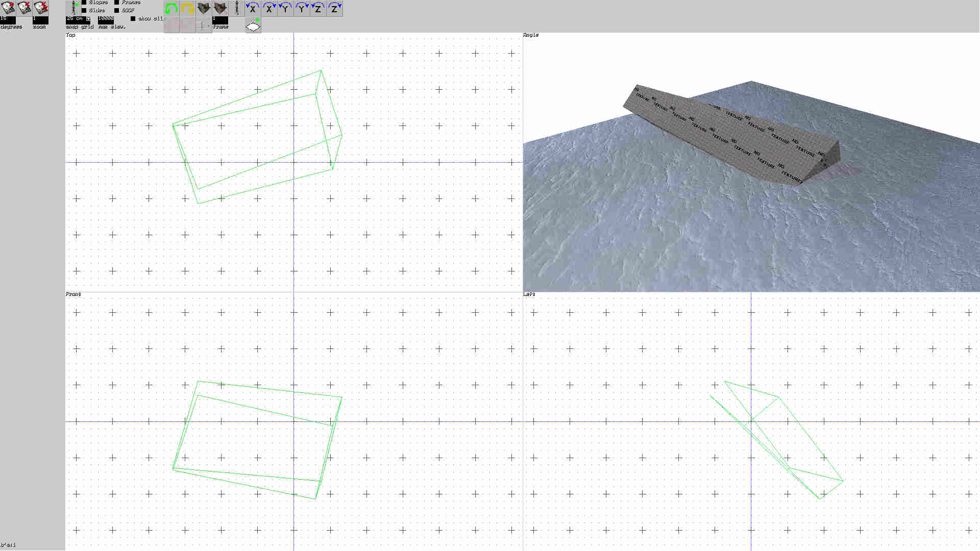Click the terrain icon with red cross
This screenshot has width=980, height=551.
click(220, 8)
